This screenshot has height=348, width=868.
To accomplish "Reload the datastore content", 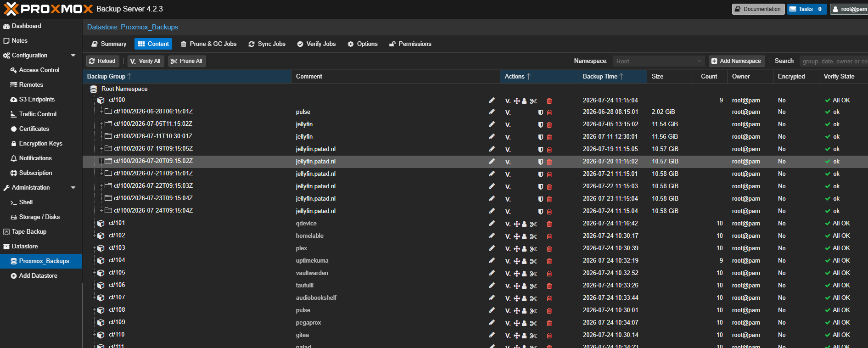I will [x=103, y=61].
